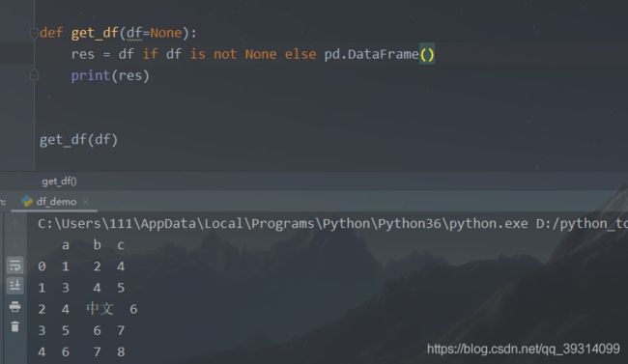Place cursor inside pd.DataFrame() parentheses
Screen dimensions: 628x364
(x=427, y=54)
